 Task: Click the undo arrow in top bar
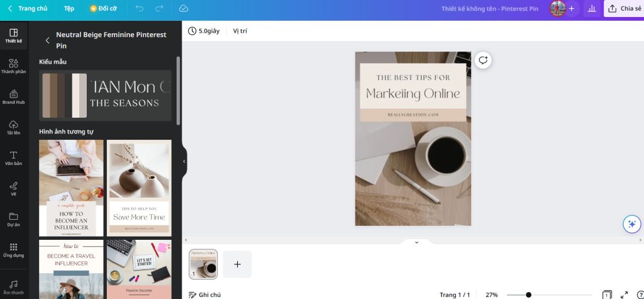click(x=139, y=9)
